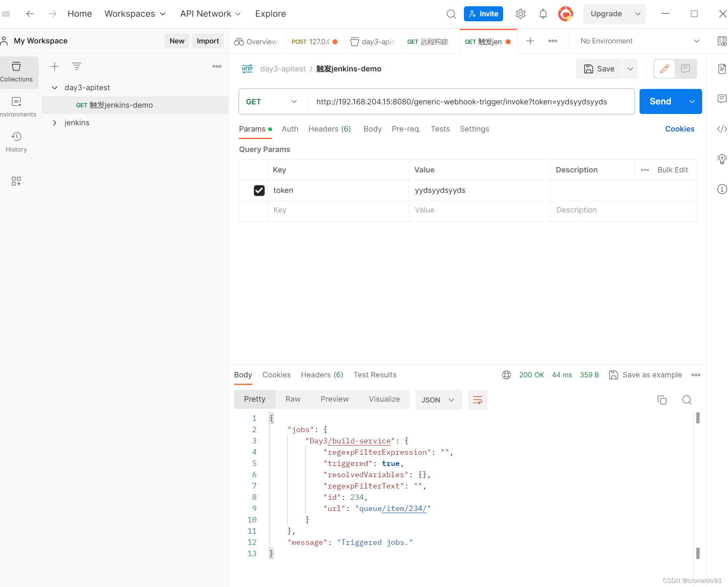This screenshot has width=728, height=587.
Task: Copy response body
Action: pyautogui.click(x=662, y=400)
